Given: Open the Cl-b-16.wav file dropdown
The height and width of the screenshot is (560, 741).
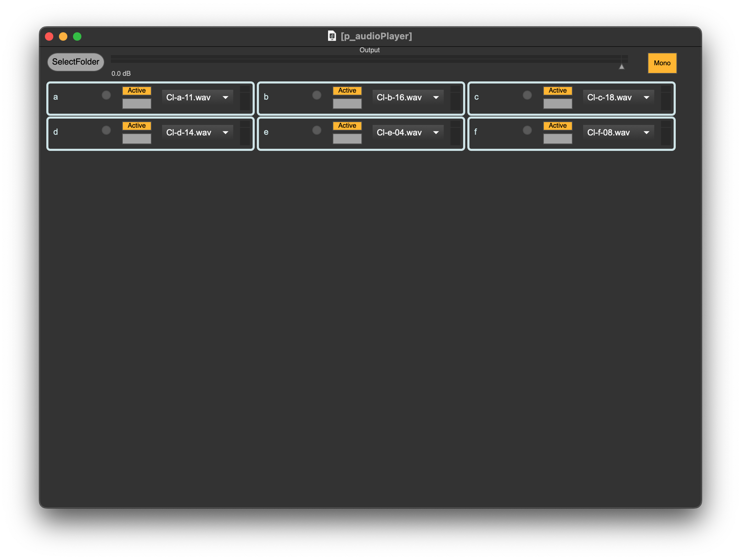Looking at the screenshot, I should click(408, 98).
